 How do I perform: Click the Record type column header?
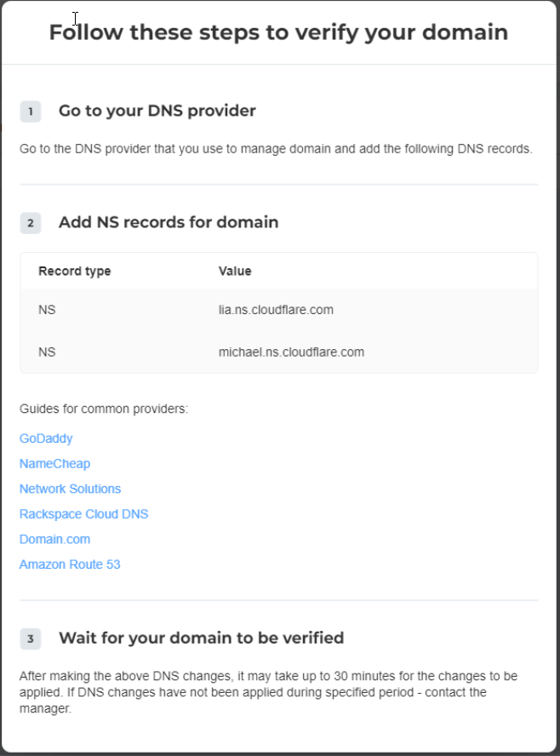(74, 272)
